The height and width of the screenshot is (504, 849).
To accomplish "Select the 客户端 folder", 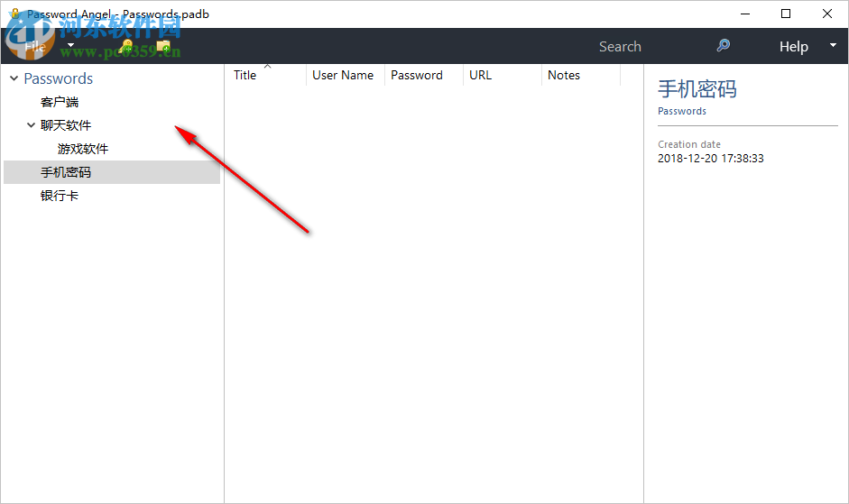I will [60, 102].
